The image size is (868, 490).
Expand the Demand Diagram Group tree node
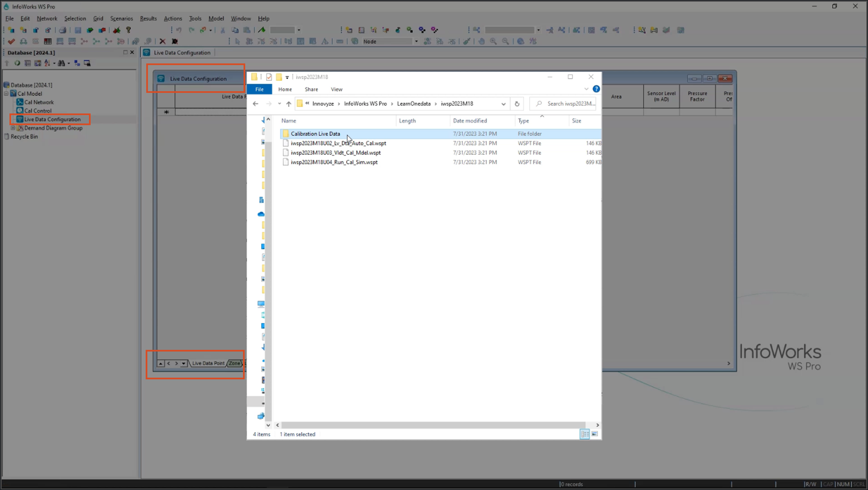[x=13, y=128]
